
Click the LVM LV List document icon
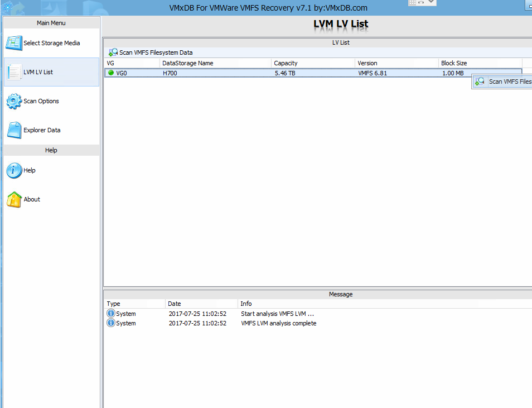coord(14,72)
